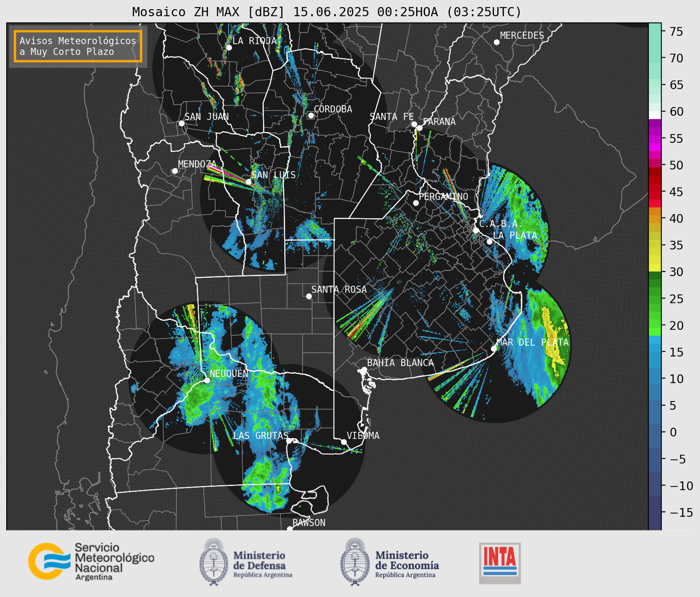Click the Ministerio de Defensa emblem
The image size is (700, 597).
point(214,562)
